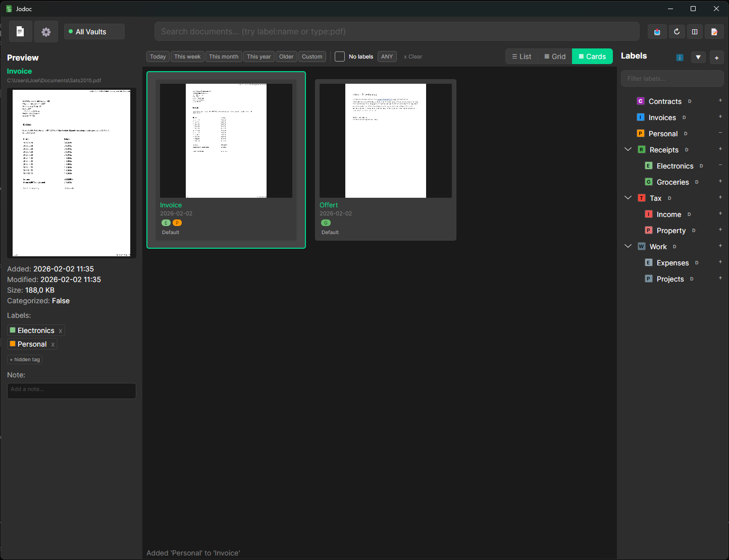
Task: Switch to Grid view
Action: pyautogui.click(x=554, y=56)
